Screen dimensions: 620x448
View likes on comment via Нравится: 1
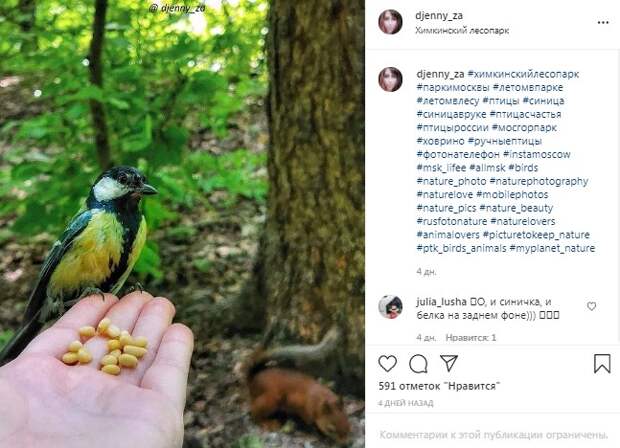click(x=471, y=338)
